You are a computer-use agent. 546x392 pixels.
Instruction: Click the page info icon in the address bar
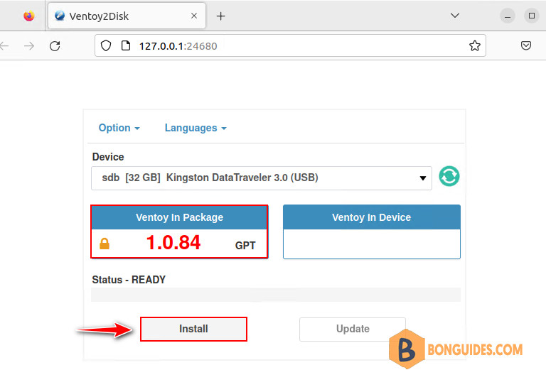pos(125,45)
